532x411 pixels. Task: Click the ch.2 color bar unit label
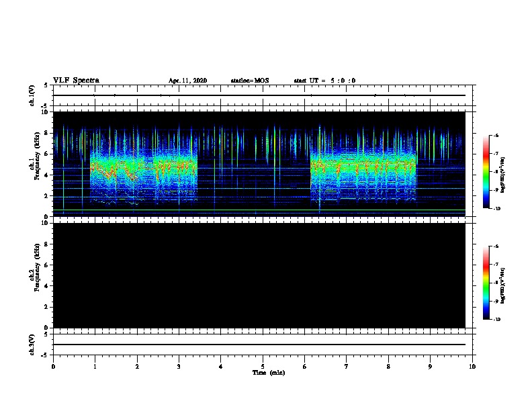(503, 286)
